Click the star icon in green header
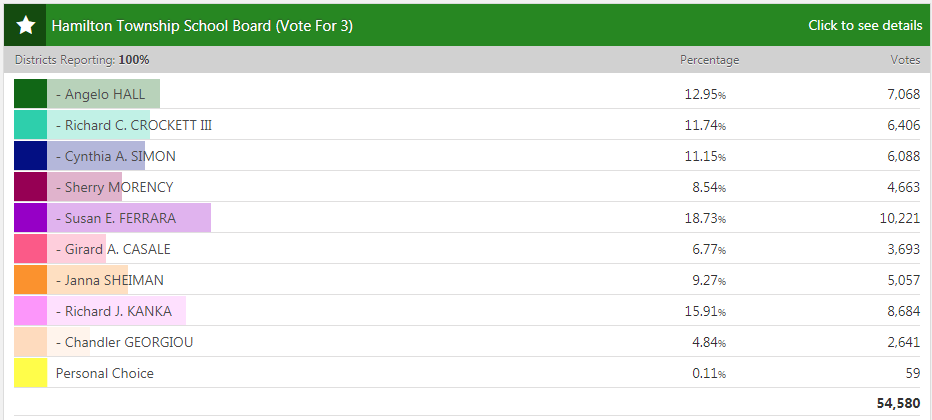932x420 pixels. 26,25
